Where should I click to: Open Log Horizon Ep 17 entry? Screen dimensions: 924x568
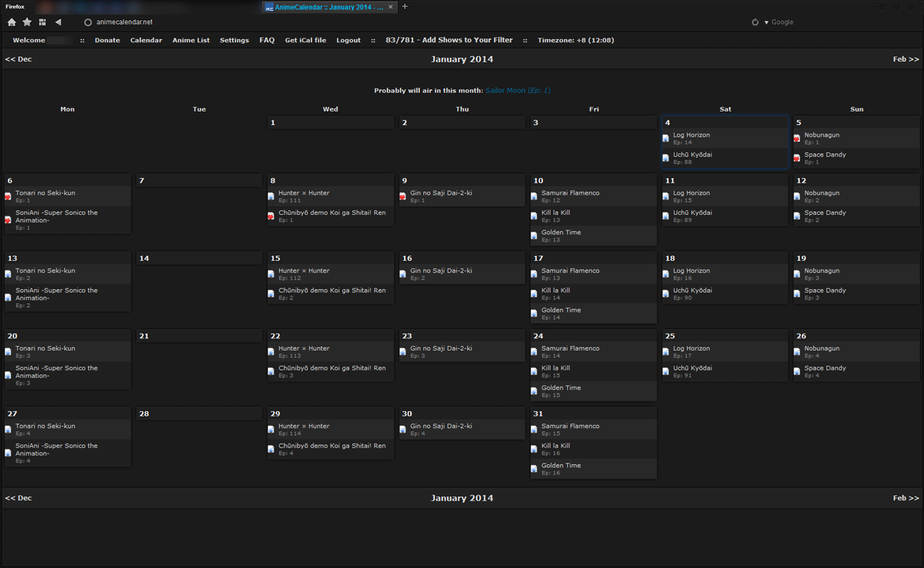(691, 348)
